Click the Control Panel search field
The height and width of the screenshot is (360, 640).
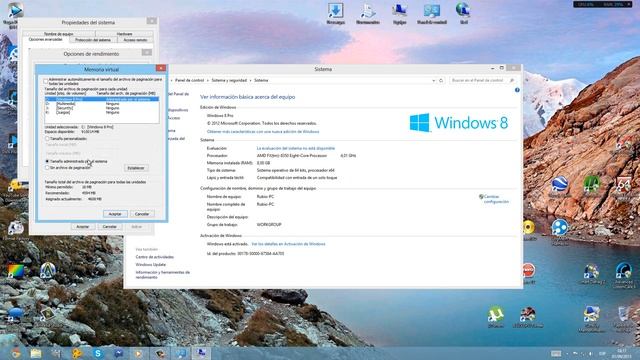pyautogui.click(x=482, y=80)
